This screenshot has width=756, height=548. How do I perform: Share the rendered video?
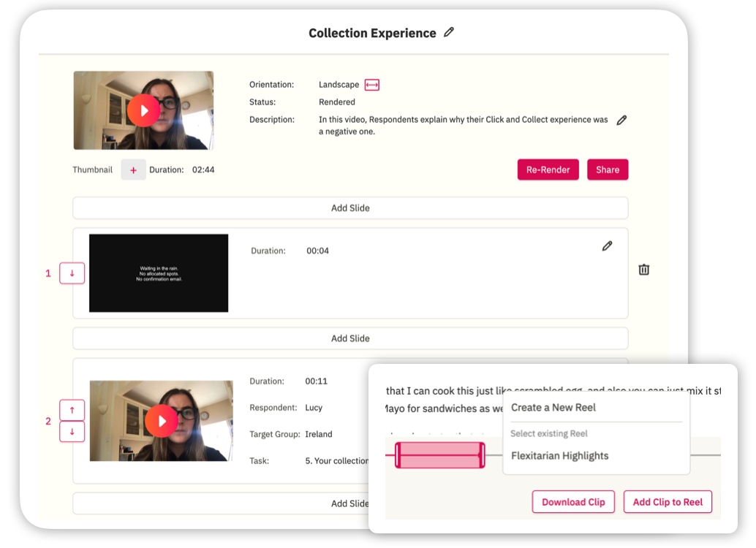coord(607,169)
